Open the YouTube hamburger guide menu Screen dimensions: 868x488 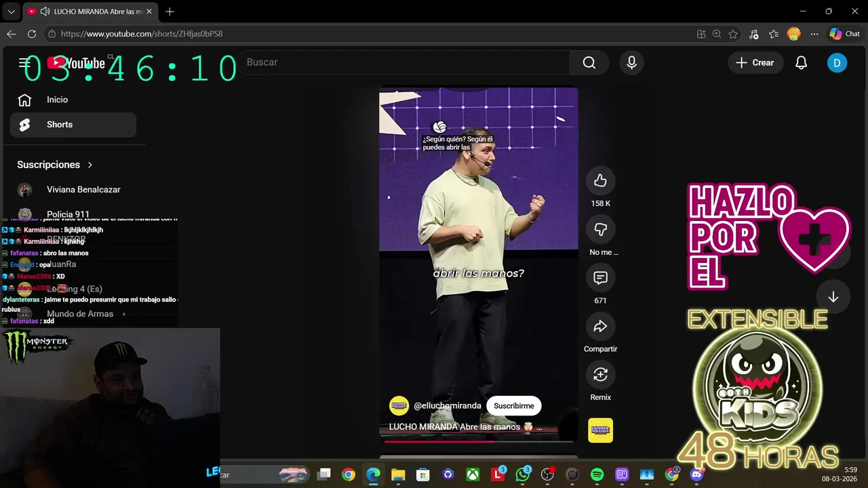(25, 63)
